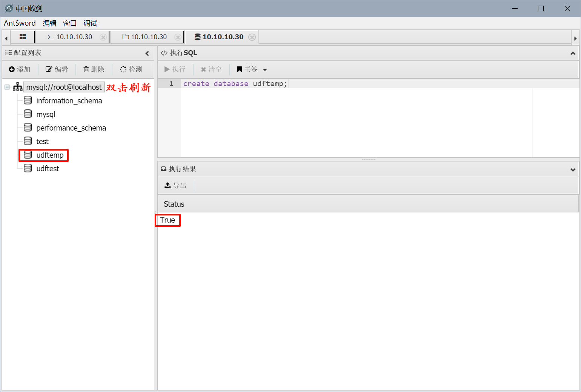The image size is (581, 392).
Task: Click the 添加 add configuration button
Action: pos(20,69)
